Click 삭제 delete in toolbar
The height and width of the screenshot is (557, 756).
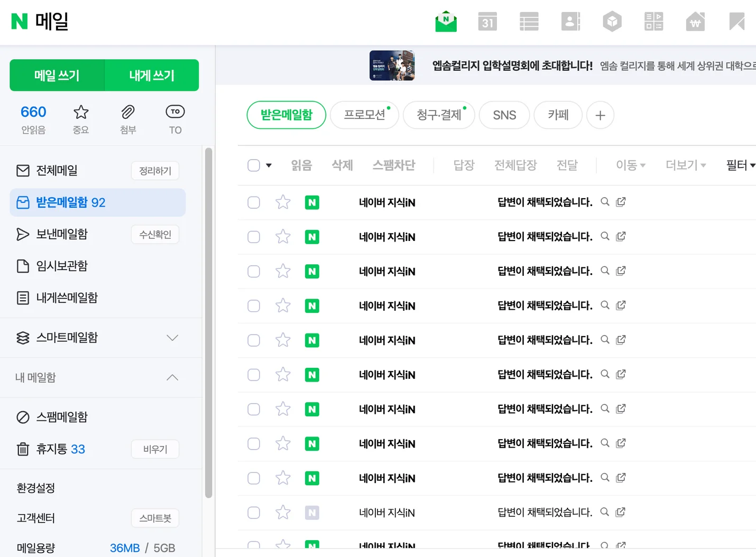[x=342, y=165]
